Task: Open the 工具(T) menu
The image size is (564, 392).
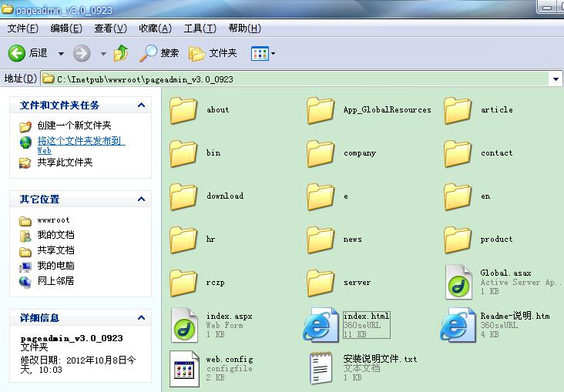Action: coord(200,28)
